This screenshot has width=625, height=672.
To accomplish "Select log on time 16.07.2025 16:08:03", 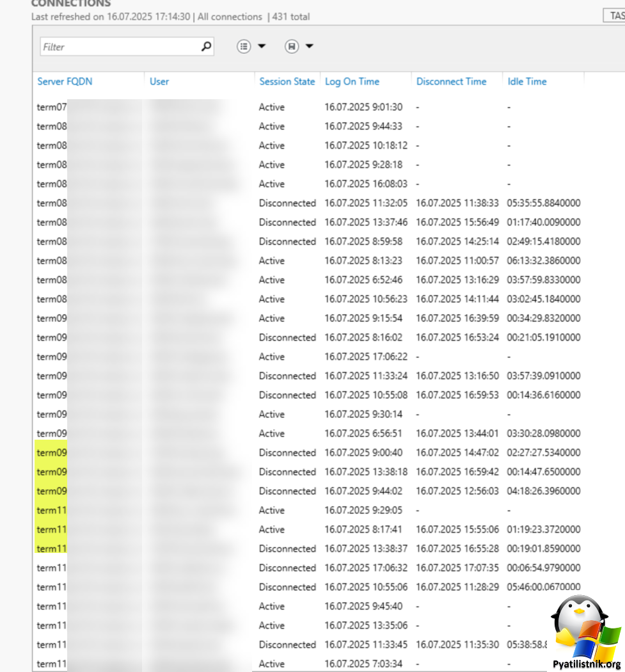I will click(x=366, y=184).
